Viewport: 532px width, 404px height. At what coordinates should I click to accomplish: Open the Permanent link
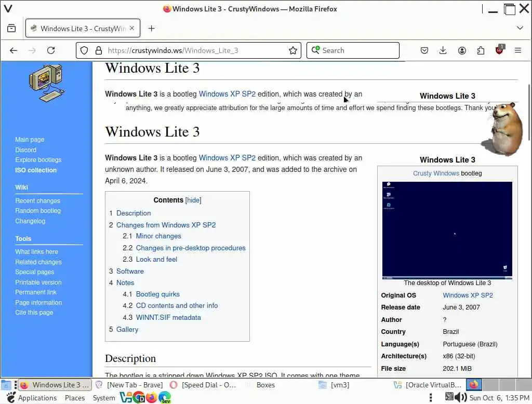tap(36, 292)
